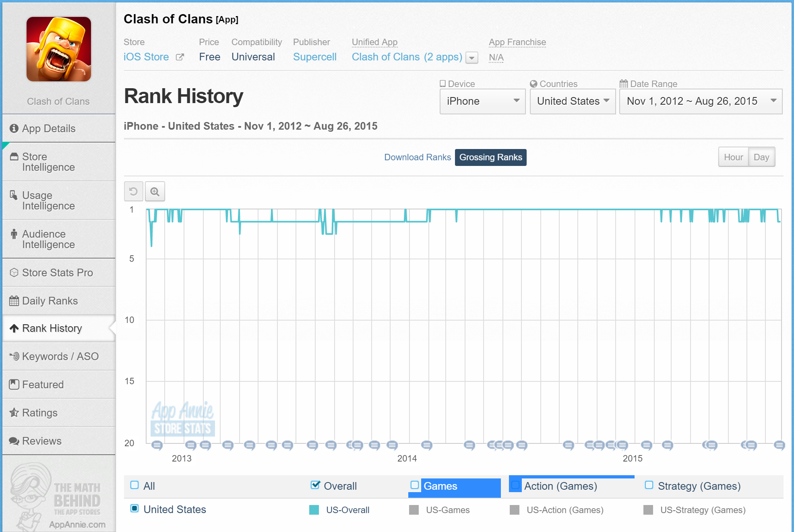
Task: Open the Reviews page
Action: (x=59, y=441)
